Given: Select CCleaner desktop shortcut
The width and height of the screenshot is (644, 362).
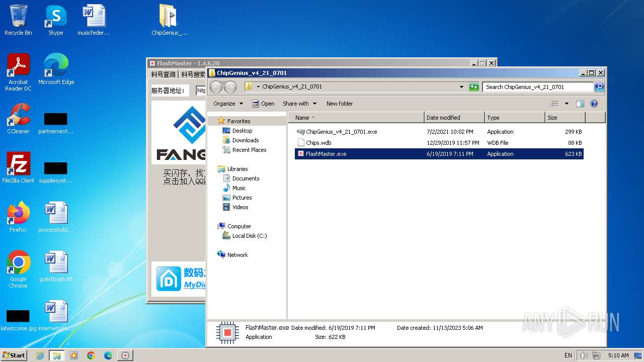Looking at the screenshot, I should 18,119.
